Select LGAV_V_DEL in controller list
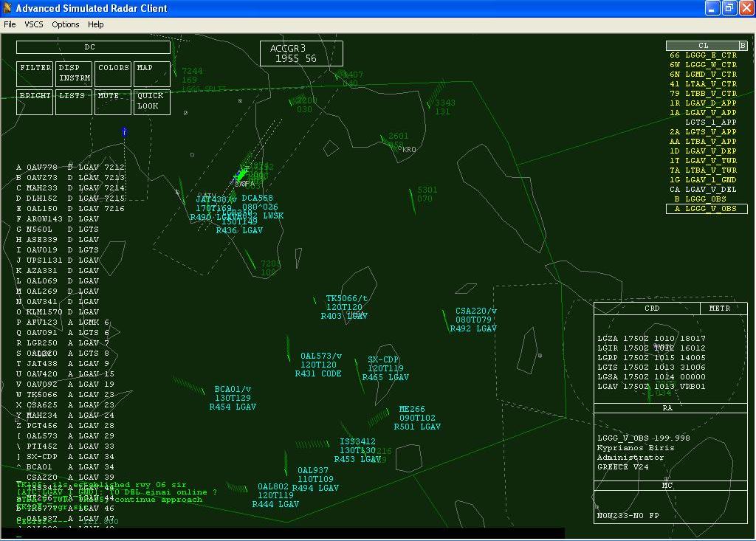The width and height of the screenshot is (756, 541). coord(704,190)
